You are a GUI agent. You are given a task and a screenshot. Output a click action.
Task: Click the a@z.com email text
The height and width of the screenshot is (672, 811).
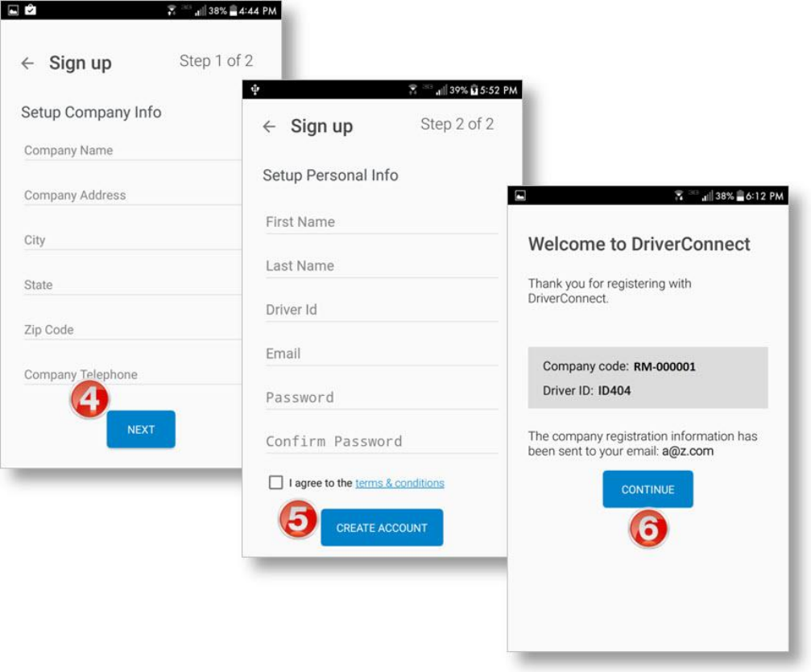pos(688,451)
